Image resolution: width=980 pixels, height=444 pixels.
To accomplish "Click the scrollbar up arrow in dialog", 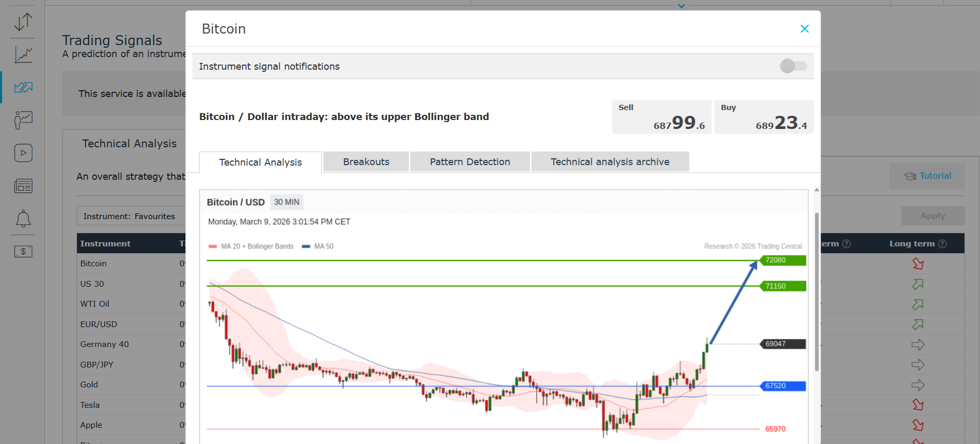I will (816, 190).
